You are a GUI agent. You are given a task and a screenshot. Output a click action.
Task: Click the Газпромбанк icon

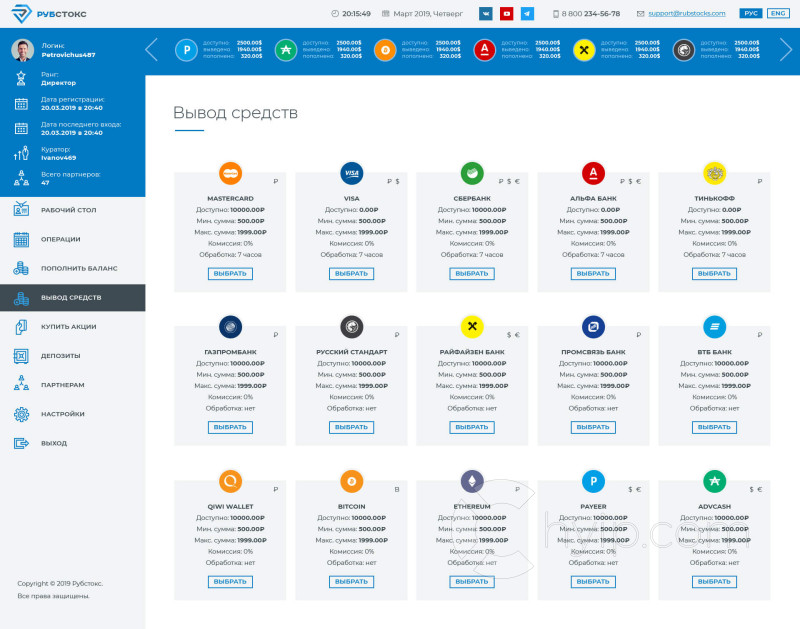click(230, 326)
